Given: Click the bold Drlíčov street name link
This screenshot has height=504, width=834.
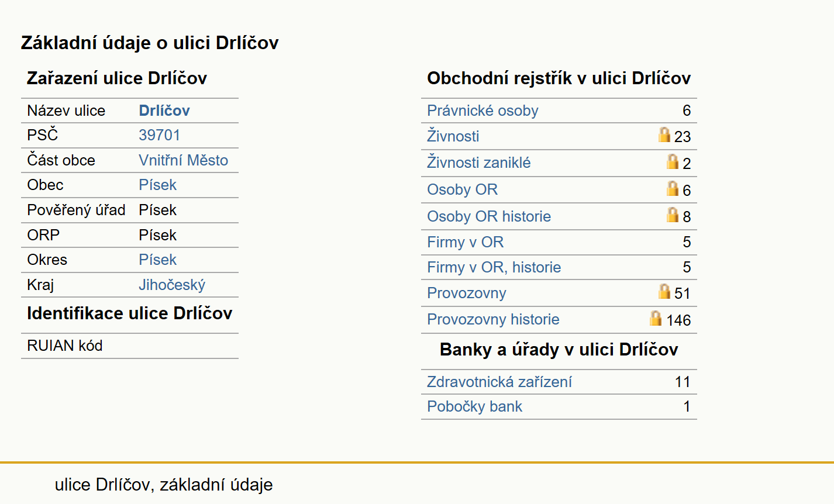Looking at the screenshot, I should tap(164, 111).
